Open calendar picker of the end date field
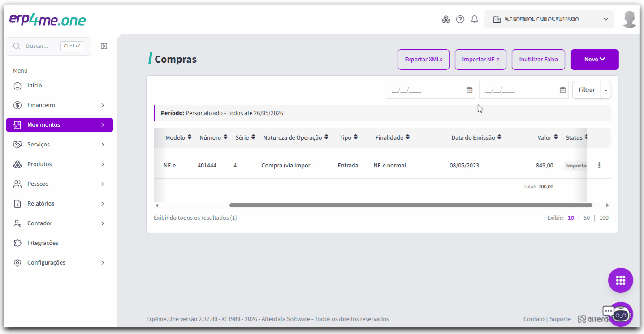 pyautogui.click(x=563, y=90)
